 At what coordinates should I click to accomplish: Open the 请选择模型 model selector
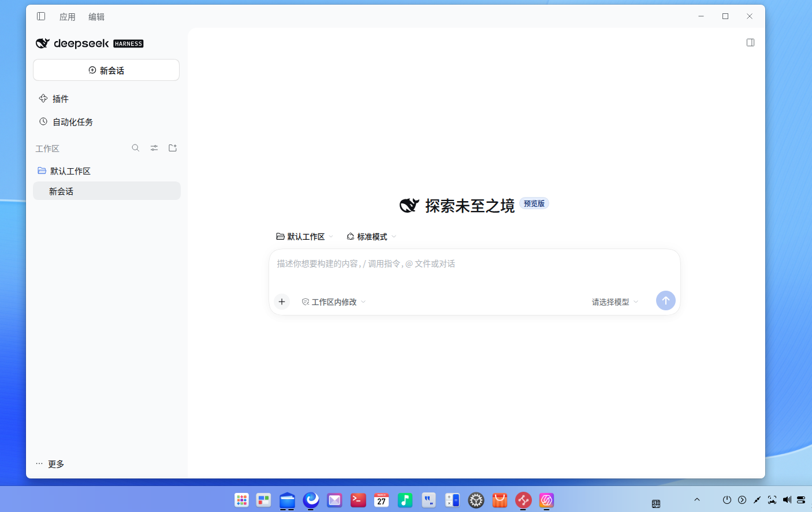[615, 302]
